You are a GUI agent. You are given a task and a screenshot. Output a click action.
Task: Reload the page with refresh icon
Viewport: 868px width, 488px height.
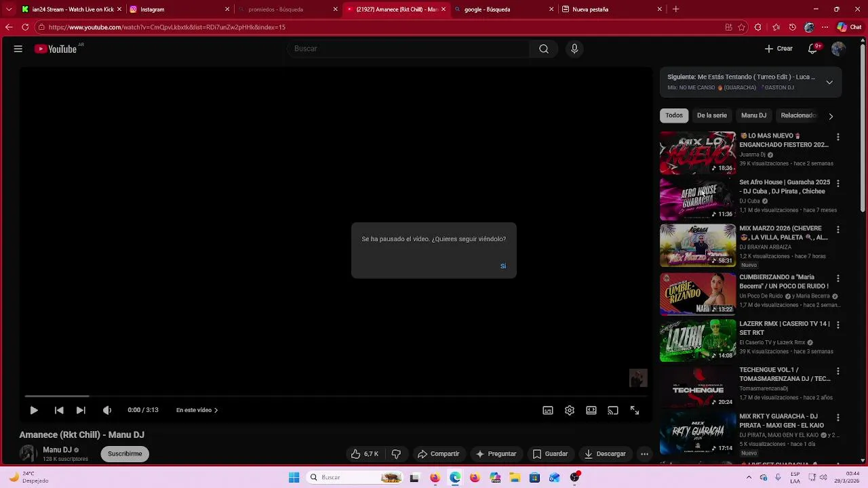(25, 27)
